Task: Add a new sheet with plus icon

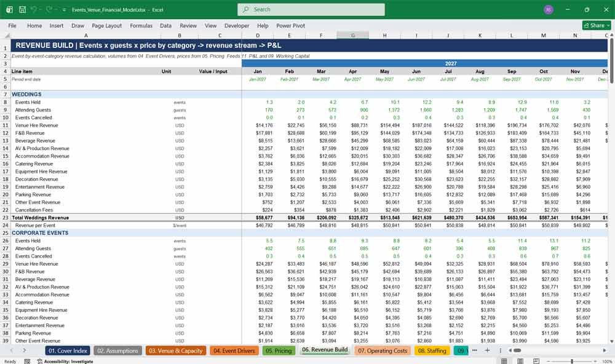Action: click(x=487, y=350)
